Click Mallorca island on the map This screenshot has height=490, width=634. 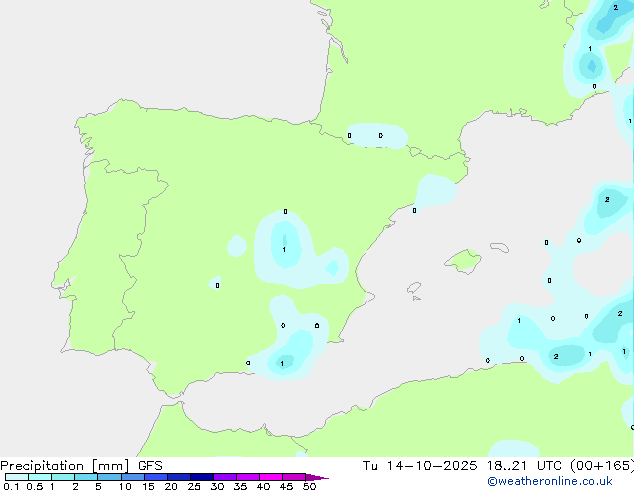463,261
